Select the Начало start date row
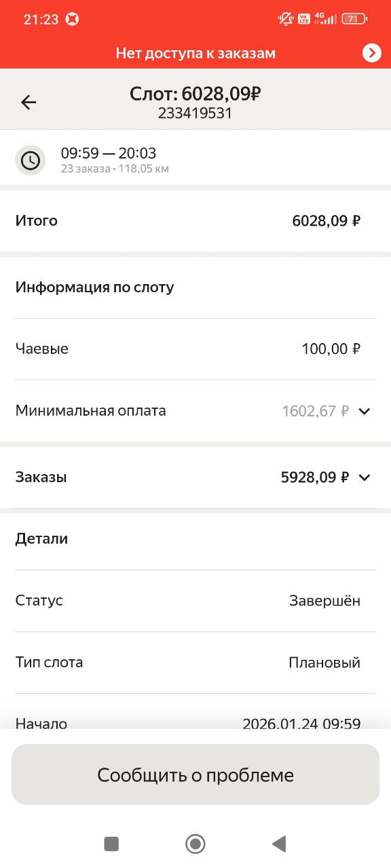Screen dimensions: 391x868 click(195, 722)
